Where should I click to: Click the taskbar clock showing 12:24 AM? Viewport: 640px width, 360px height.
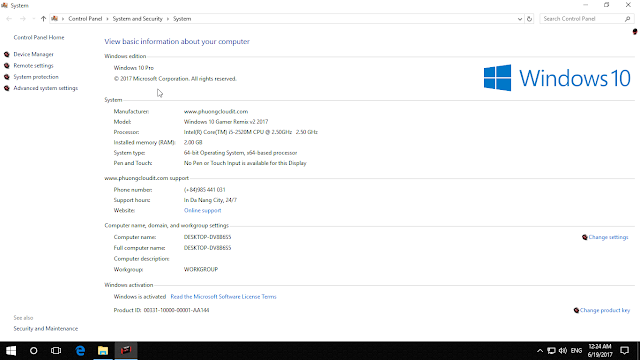pyautogui.click(x=600, y=351)
